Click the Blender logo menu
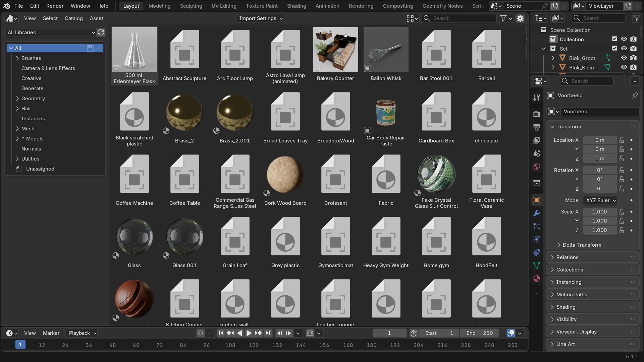 (x=7, y=6)
